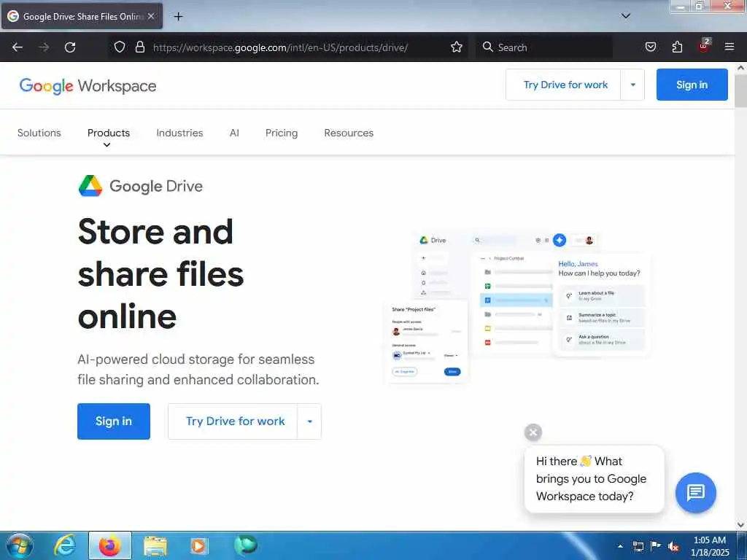Screen dimensions: 747x560
Task: Click the Drive product preview image
Action: click(x=517, y=307)
